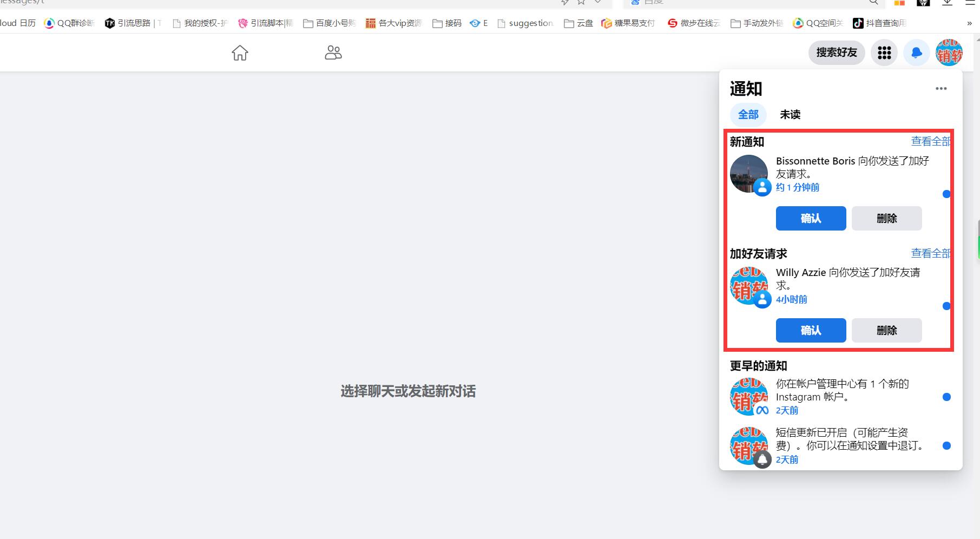980x539 pixels.
Task: Open the 接码 bookmark folder
Action: (x=447, y=23)
